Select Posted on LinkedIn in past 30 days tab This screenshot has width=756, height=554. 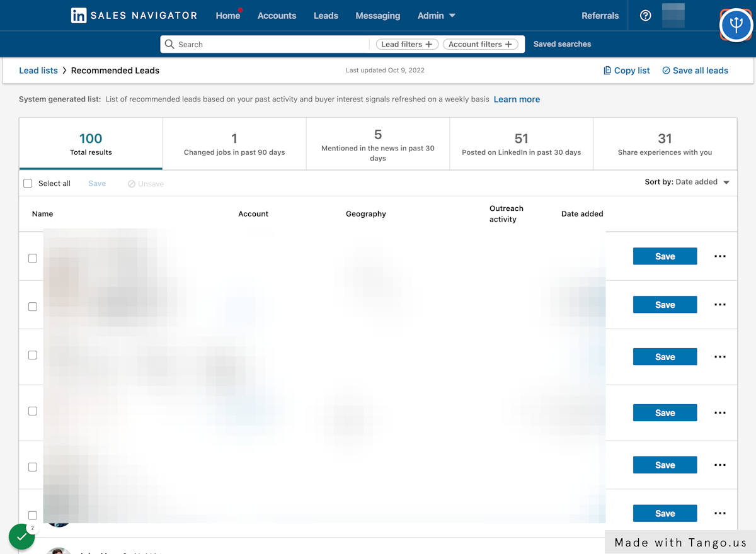[522, 144]
